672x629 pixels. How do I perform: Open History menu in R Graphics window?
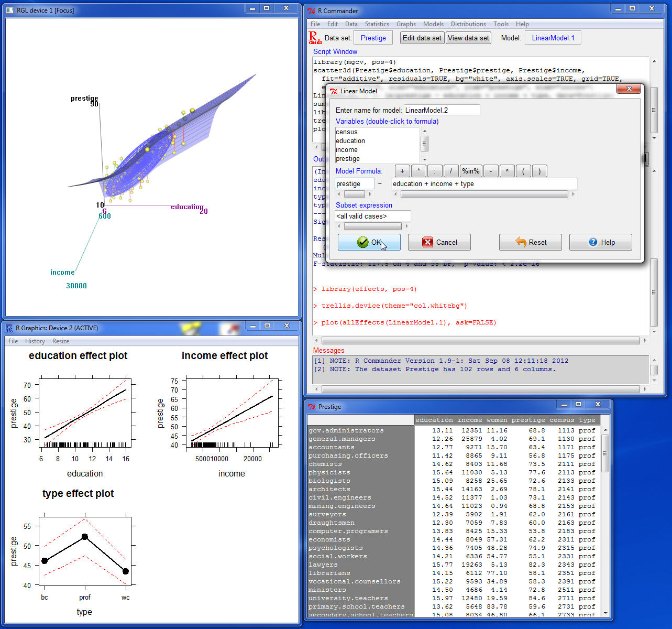pyautogui.click(x=35, y=341)
